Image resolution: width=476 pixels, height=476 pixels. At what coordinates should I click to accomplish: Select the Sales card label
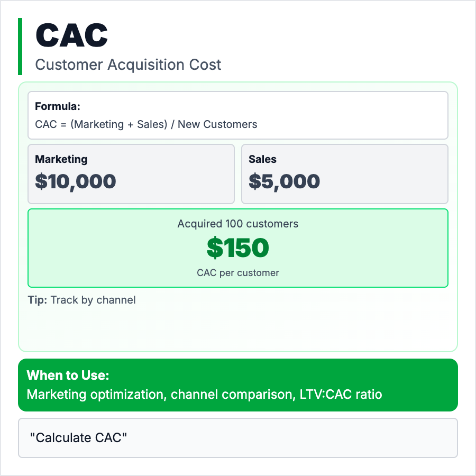(262, 159)
